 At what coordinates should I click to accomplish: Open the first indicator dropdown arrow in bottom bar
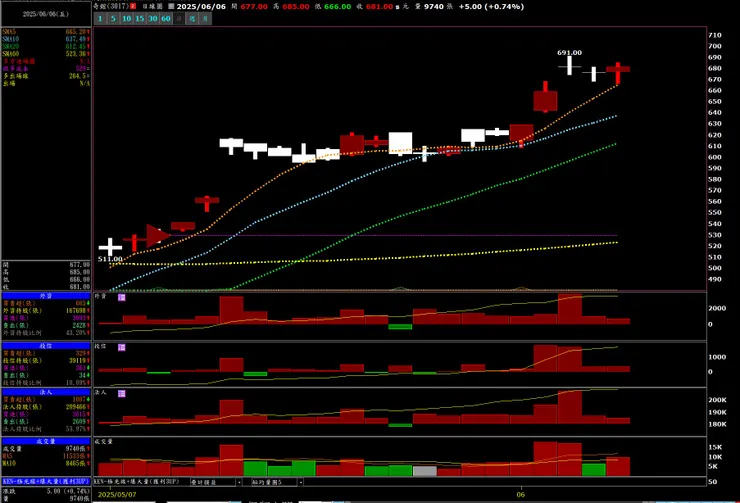click(x=239, y=482)
